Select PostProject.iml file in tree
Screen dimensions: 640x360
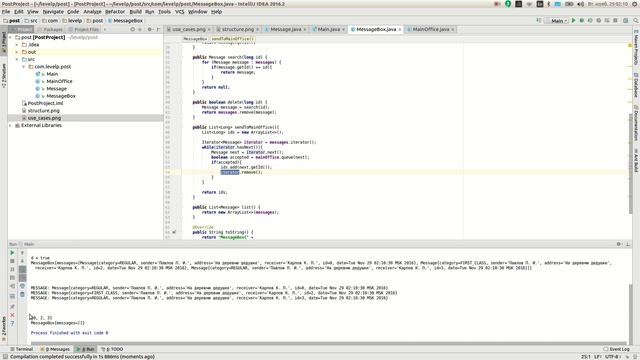point(45,103)
